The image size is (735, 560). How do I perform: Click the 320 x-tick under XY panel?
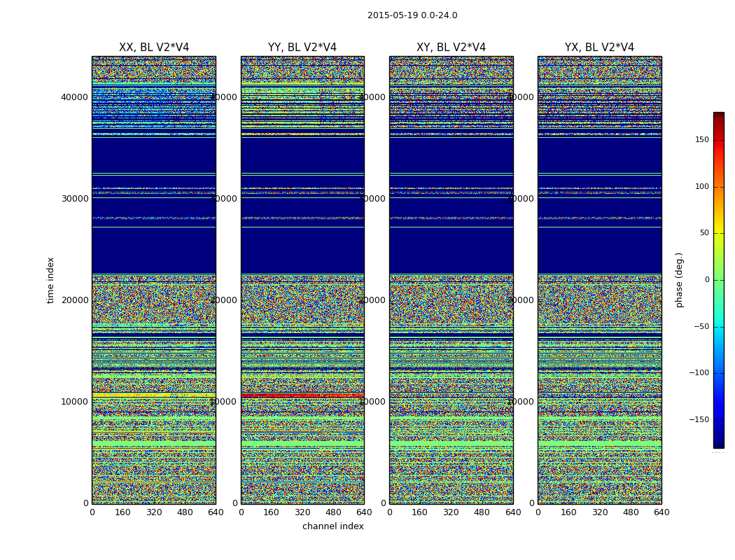coord(451,512)
